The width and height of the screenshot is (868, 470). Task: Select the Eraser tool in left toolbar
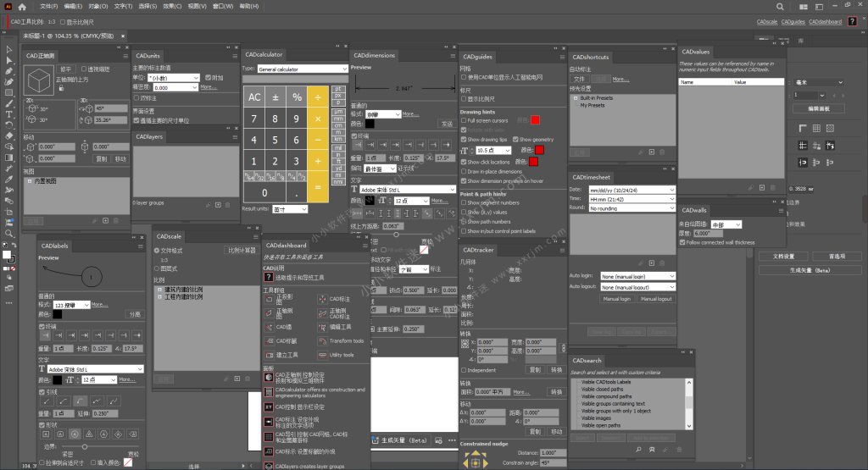click(8, 135)
